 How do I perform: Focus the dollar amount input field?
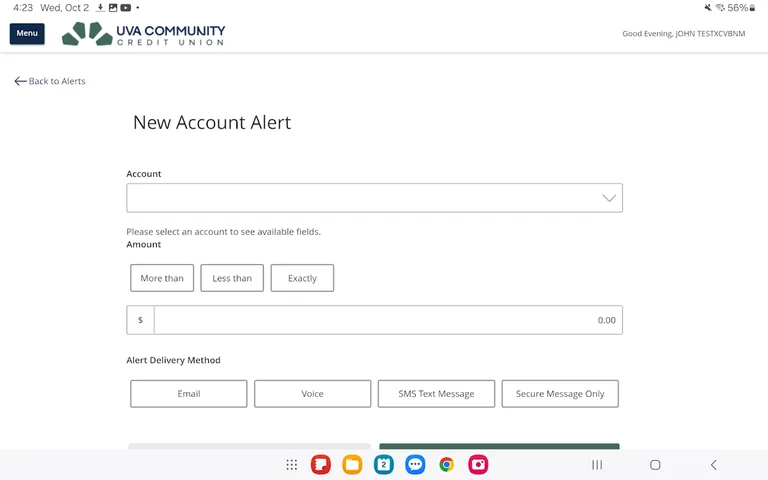tap(388, 320)
